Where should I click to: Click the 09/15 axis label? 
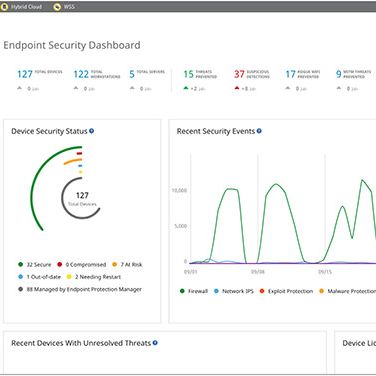[x=325, y=272]
